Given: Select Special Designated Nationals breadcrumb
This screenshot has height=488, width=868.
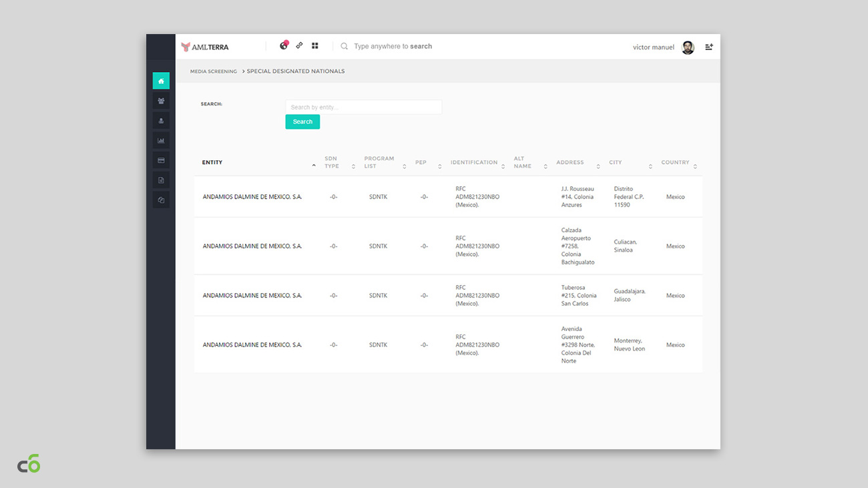Looking at the screenshot, I should [x=296, y=71].
